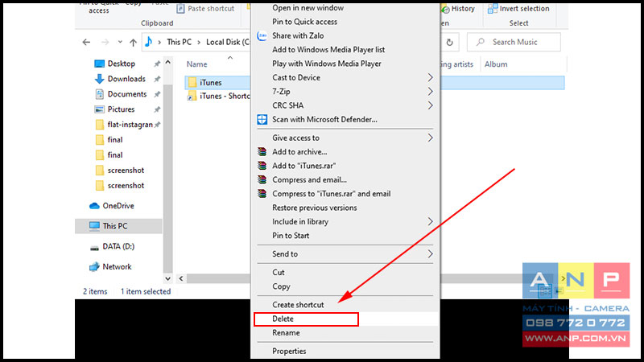The width and height of the screenshot is (644, 362).
Task: Expand the CRC SHA submenu arrow
Action: tap(430, 105)
